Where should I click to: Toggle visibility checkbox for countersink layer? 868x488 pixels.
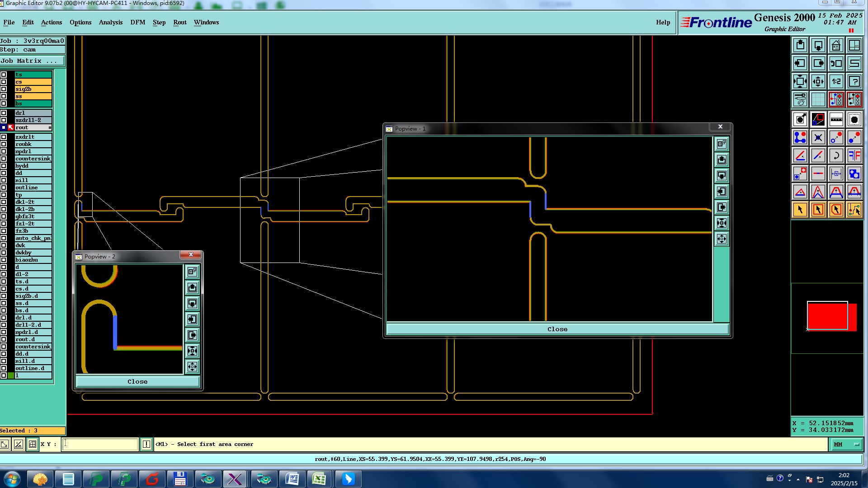pos(4,159)
